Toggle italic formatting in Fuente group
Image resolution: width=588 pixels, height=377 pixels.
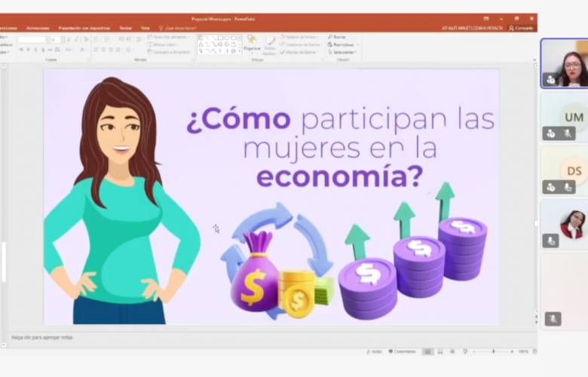(x=28, y=50)
